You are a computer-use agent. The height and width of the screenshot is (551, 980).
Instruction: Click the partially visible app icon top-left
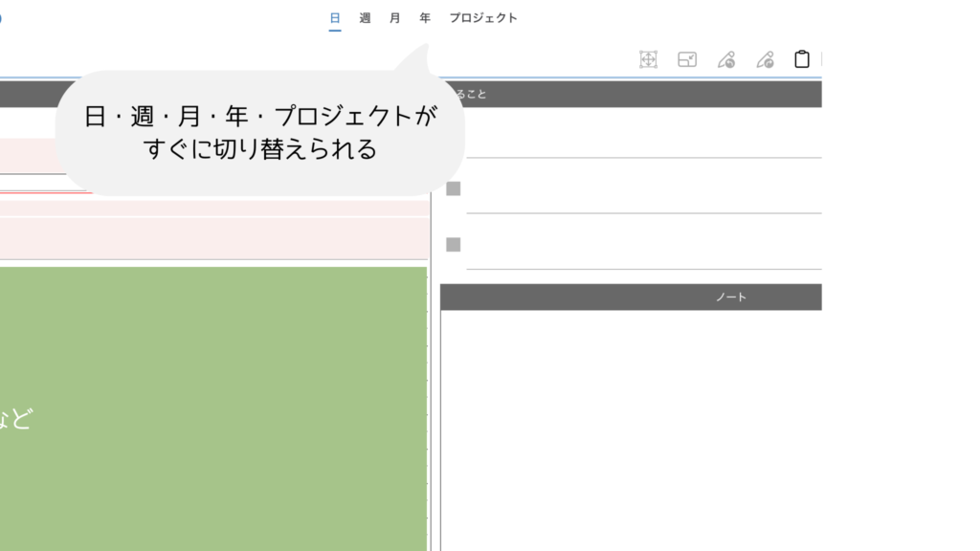pos(4,16)
